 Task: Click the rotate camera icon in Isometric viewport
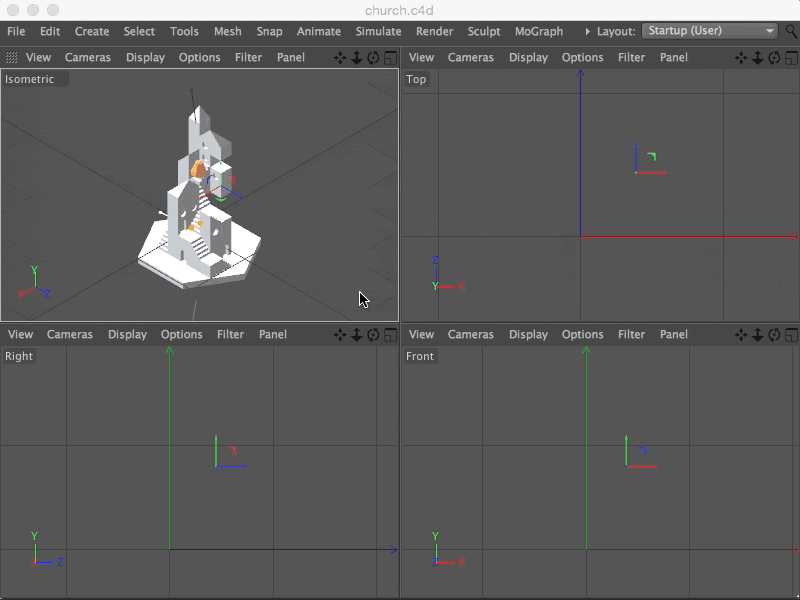[x=372, y=57]
